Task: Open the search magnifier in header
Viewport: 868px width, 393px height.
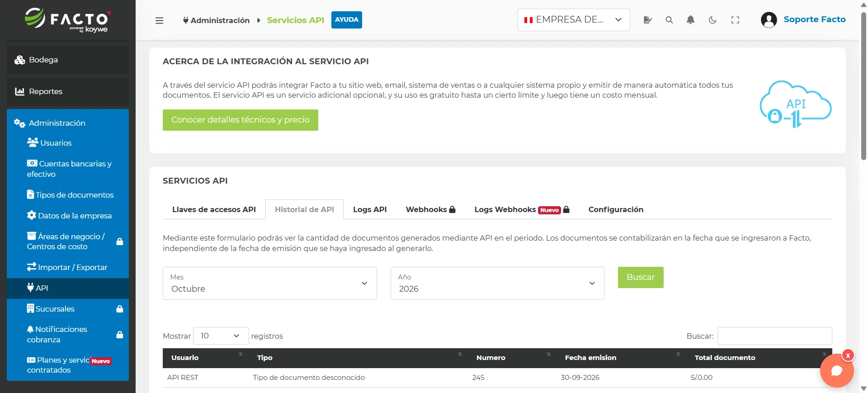Action: 669,20
